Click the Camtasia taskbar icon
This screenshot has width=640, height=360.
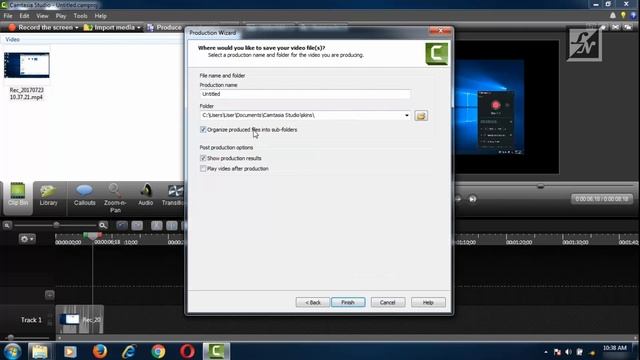[216, 351]
